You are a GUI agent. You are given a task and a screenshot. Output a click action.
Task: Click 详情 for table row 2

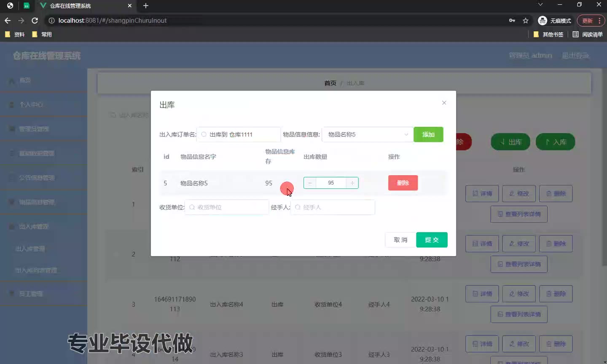[482, 244]
